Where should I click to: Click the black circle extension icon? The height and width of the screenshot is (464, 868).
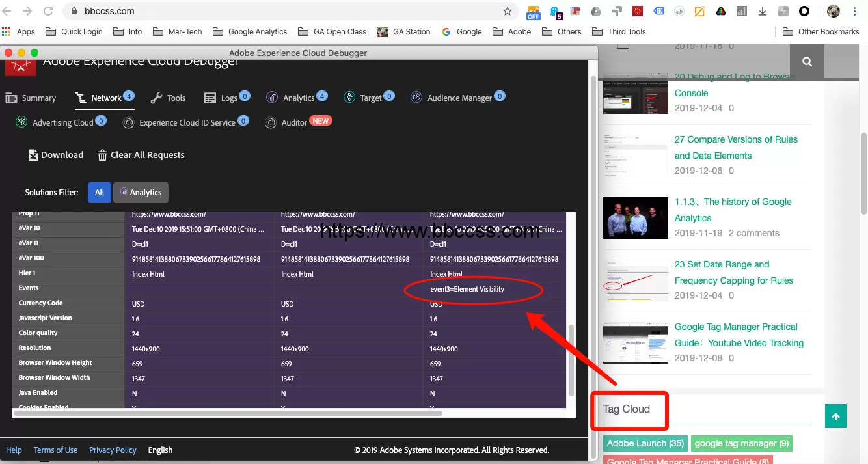coord(804,11)
